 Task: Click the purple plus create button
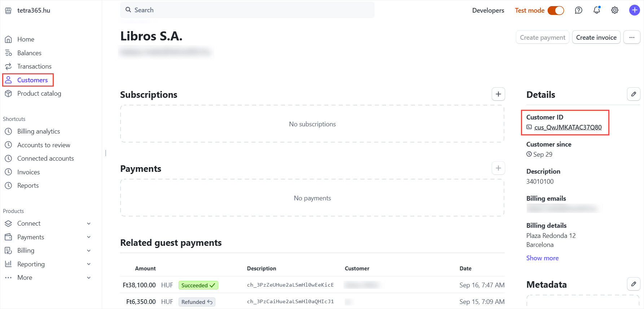pos(634,10)
